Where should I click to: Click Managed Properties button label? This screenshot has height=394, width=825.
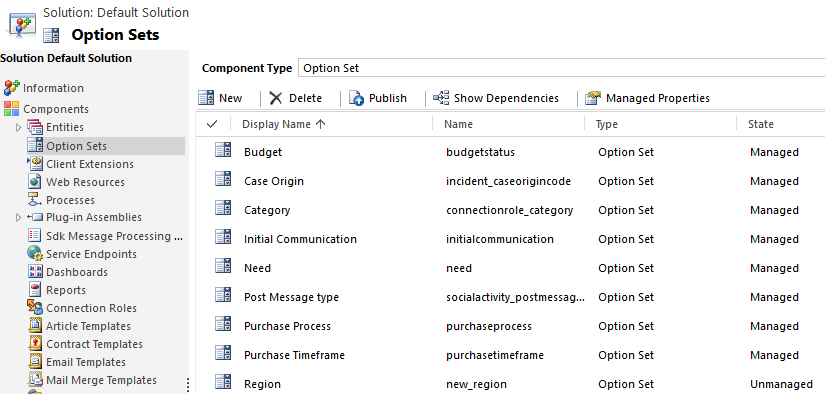(658, 98)
